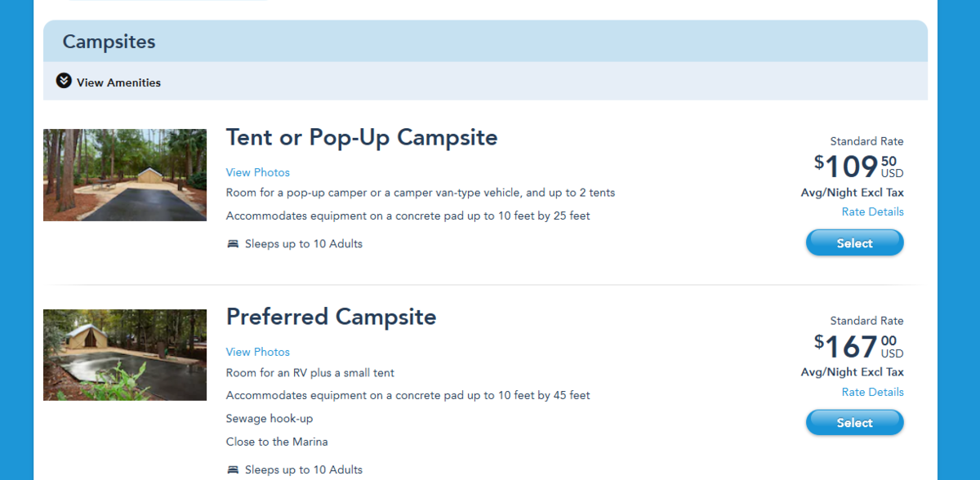Click bed icon under Preferred Campsite
The width and height of the screenshot is (980, 480).
[233, 470]
